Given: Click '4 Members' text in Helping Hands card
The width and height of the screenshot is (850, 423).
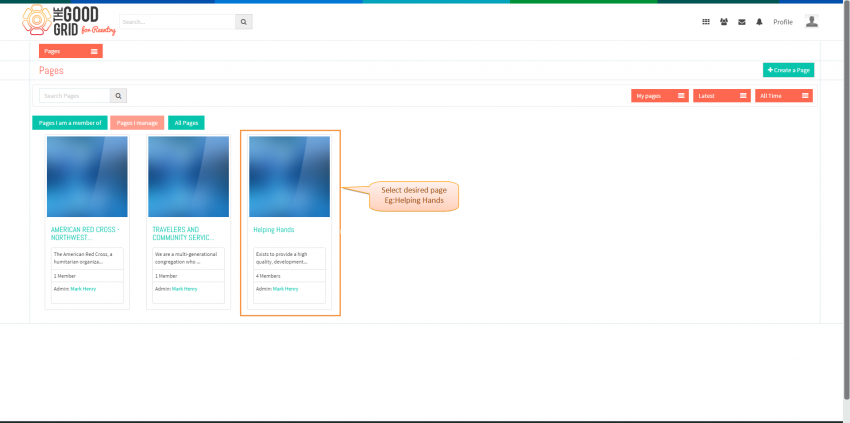Looking at the screenshot, I should pos(268,276).
